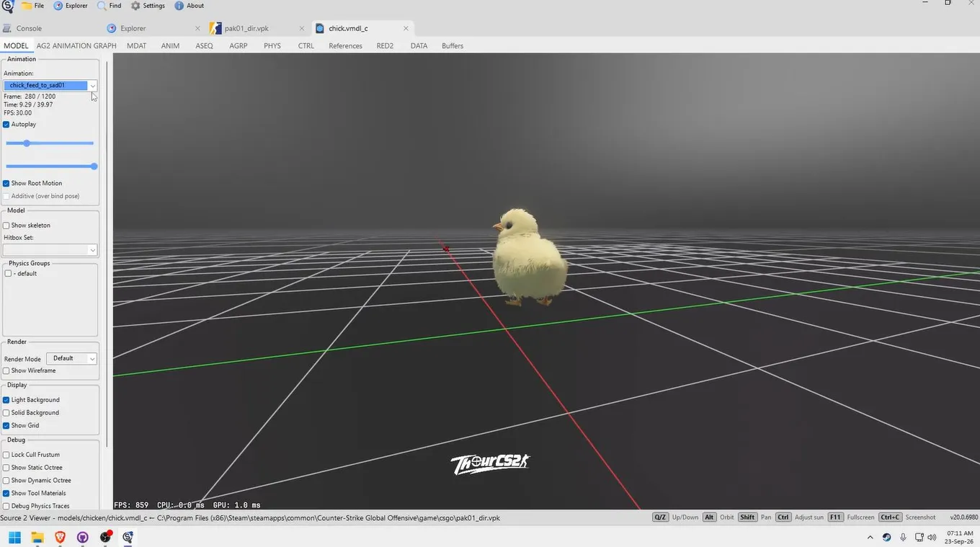Screen dimensions: 980x547
Task: Open the CTRL tab
Action: 306,45
